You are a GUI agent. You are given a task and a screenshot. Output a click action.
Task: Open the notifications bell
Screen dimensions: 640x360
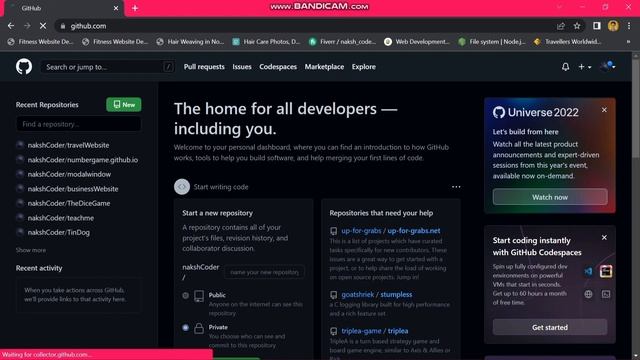565,67
